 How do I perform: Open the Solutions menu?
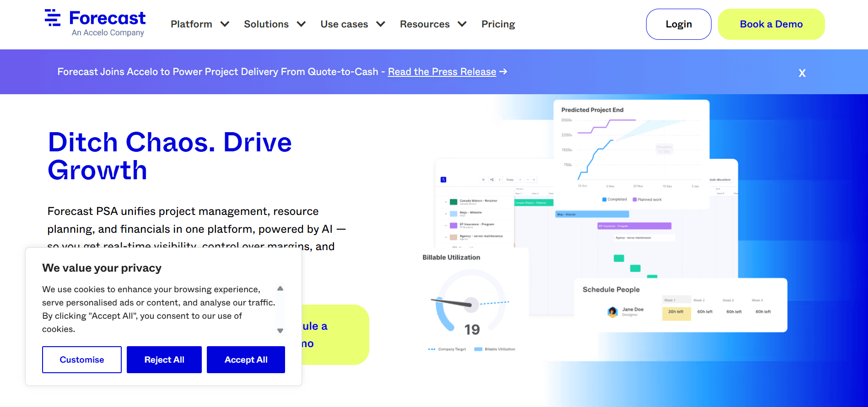(x=266, y=24)
